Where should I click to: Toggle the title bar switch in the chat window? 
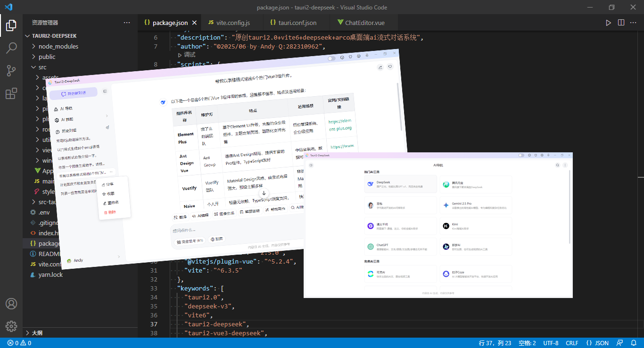331,58
